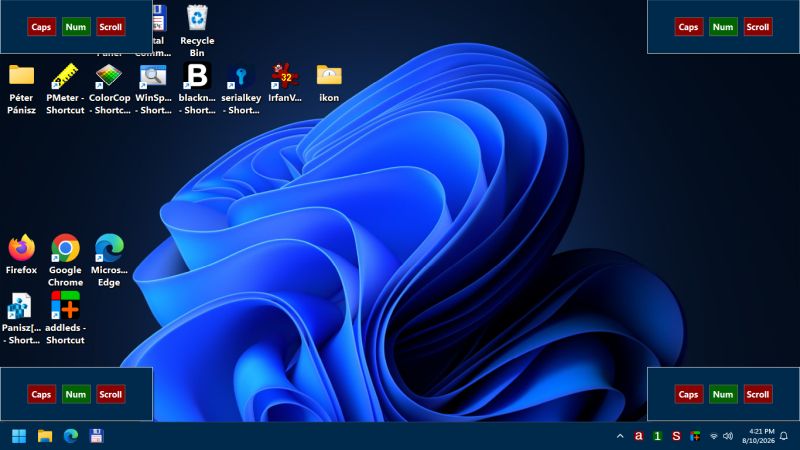Screen dimensions: 800x450
Task: Toggle Num indicator in top-left panel
Action: [76, 27]
